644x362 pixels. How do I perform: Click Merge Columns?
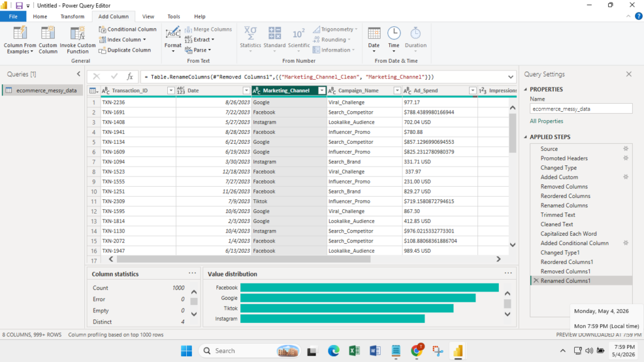click(x=208, y=29)
